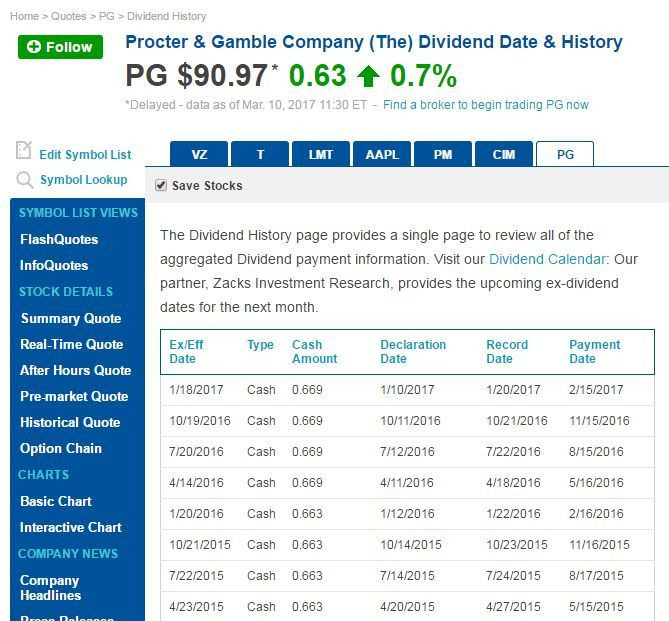This screenshot has width=669, height=621.
Task: Go to Home breadcrumb link
Action: point(24,16)
